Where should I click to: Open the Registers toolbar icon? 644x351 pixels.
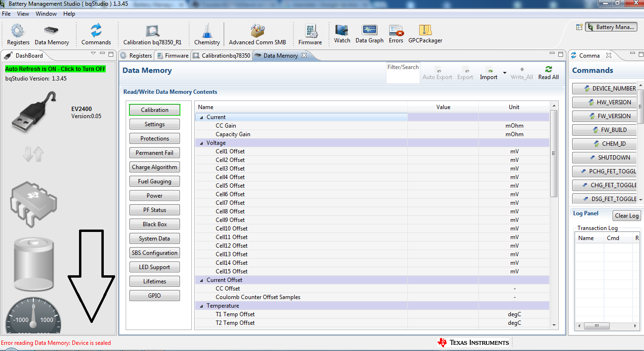(x=18, y=34)
